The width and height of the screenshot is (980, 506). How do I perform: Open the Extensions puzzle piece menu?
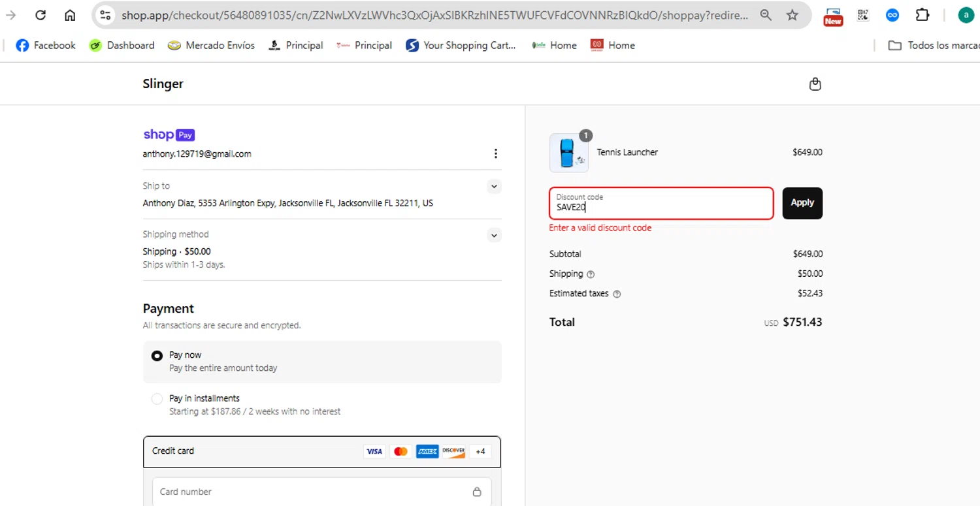point(923,14)
